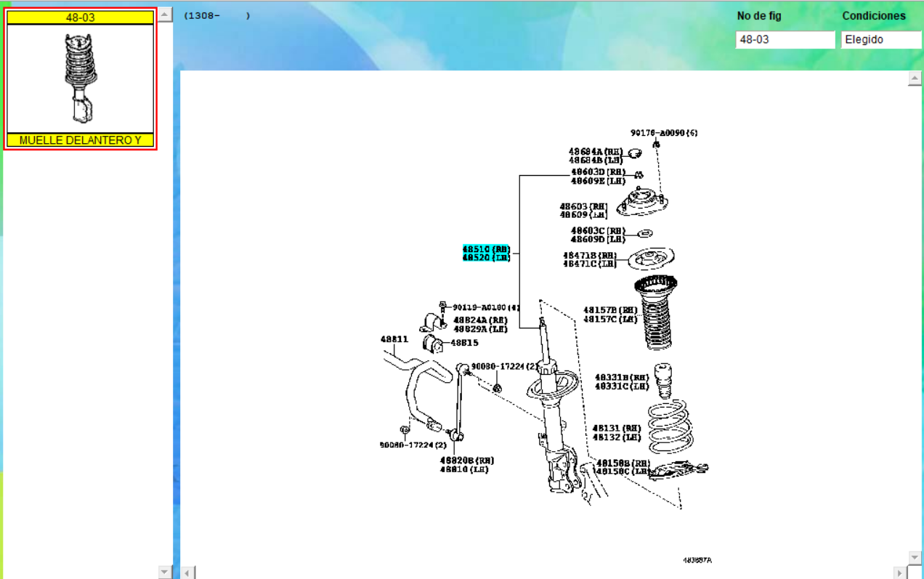Click the 48603 (RH) strut mount label
924x579 pixels.
tap(583, 206)
